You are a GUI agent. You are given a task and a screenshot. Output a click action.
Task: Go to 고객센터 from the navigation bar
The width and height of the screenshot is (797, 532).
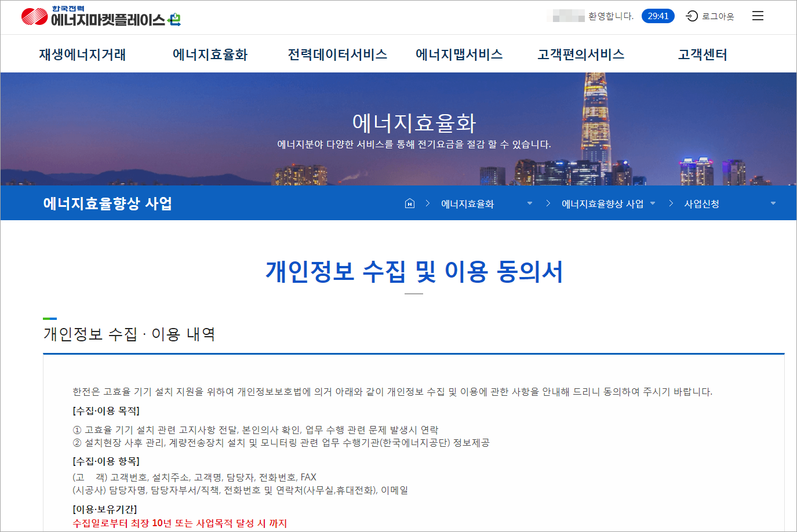tap(702, 54)
